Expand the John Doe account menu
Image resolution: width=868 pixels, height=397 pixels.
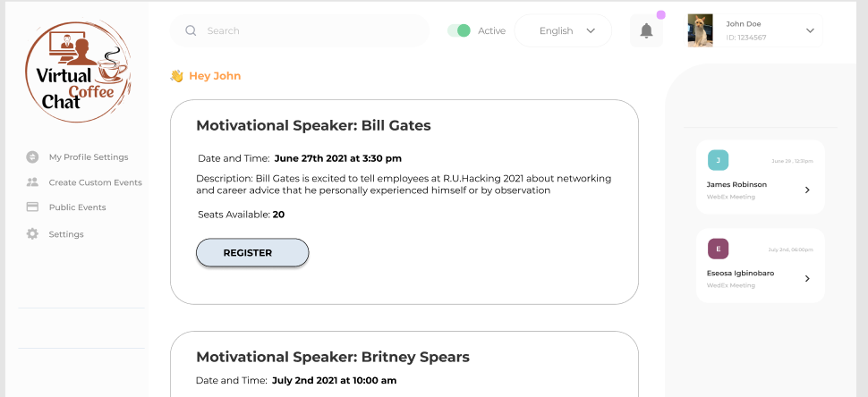[x=810, y=30]
